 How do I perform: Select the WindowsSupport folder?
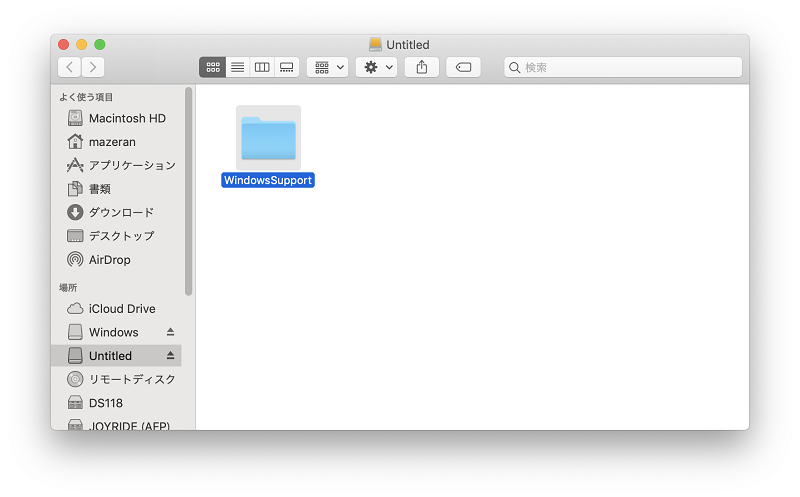[268, 146]
